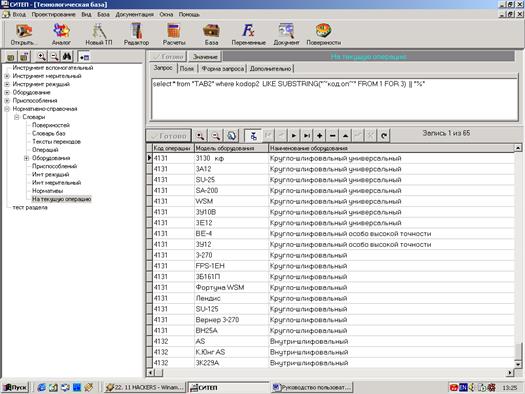The height and width of the screenshot is (394, 525).
Task: Switch to 22. 11 HACKERS Winamp taskbar item
Action: (144, 387)
